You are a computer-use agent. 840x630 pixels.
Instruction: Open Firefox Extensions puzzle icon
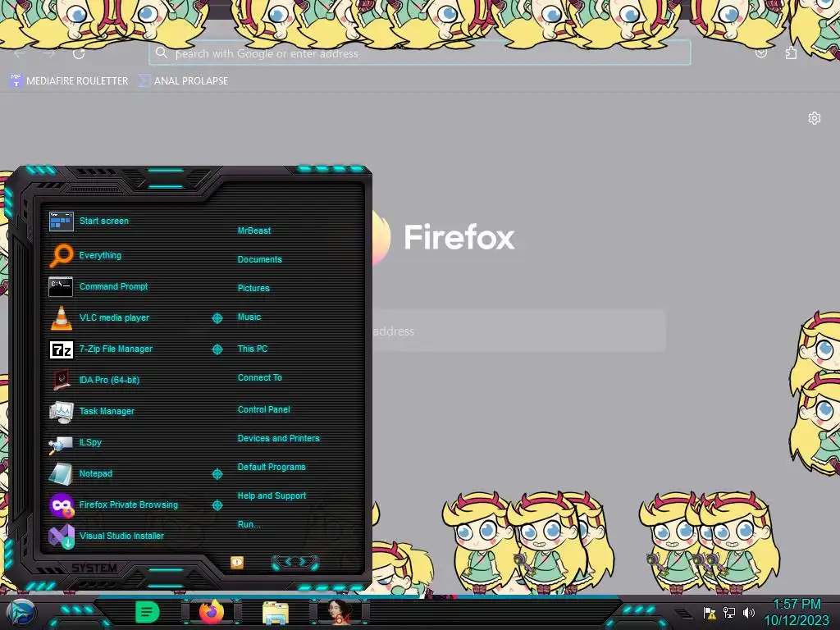(x=792, y=53)
